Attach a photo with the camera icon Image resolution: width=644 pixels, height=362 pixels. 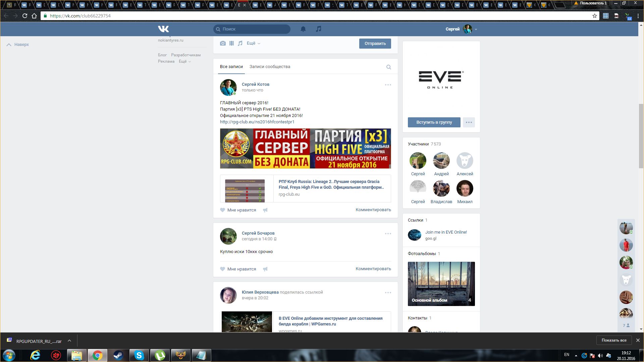point(223,43)
